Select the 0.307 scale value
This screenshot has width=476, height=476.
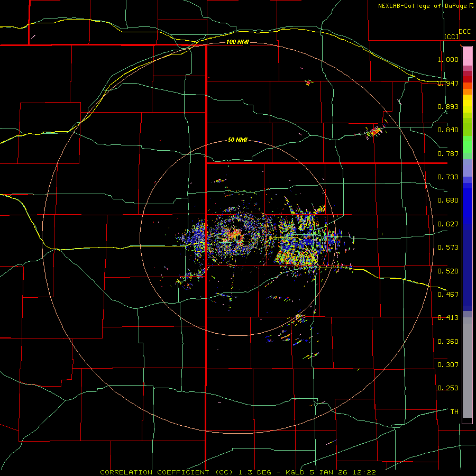pyautogui.click(x=448, y=364)
